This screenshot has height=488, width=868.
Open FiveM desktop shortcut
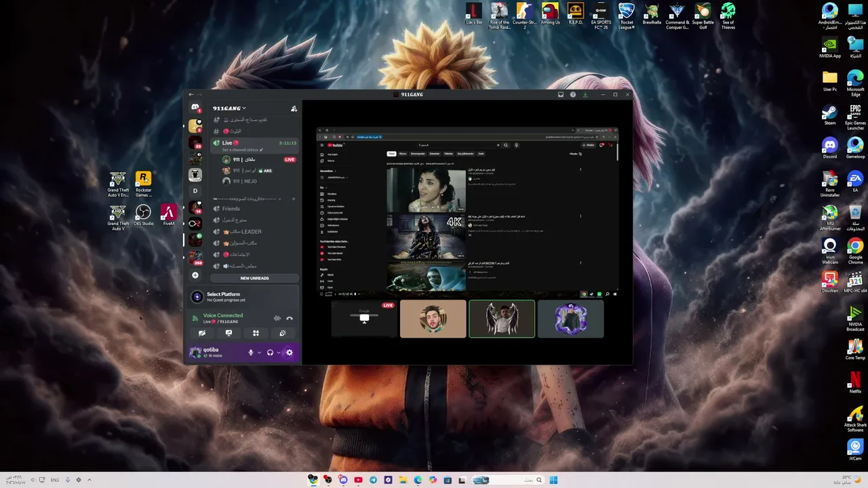[168, 216]
